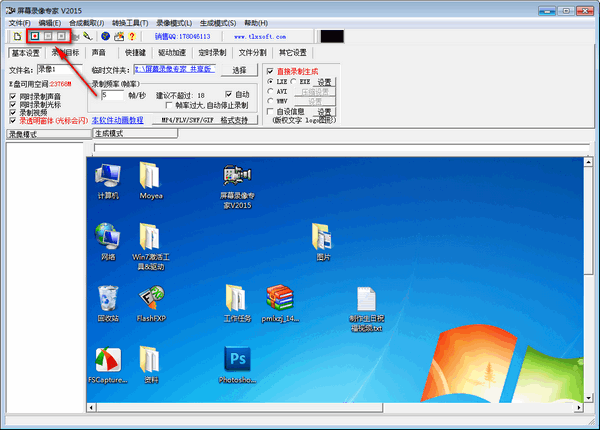Open the 帮助(H) menu
The height and width of the screenshot is (430, 600).
coord(256,23)
